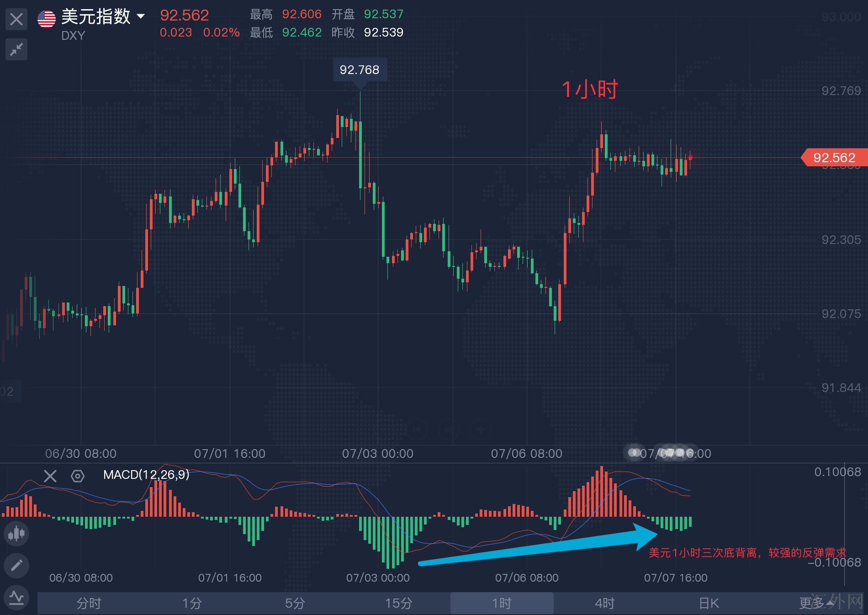
Task: Open the indicators line-chart button
Action: [x=16, y=598]
